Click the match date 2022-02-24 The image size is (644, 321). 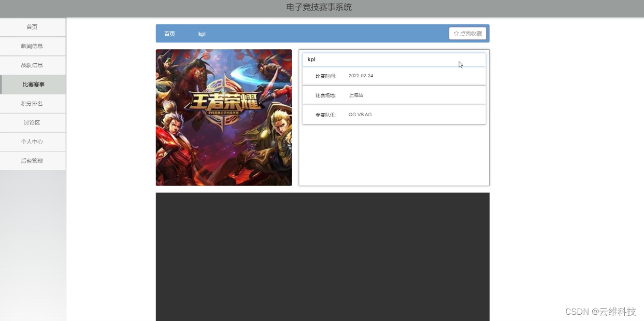pyautogui.click(x=361, y=76)
